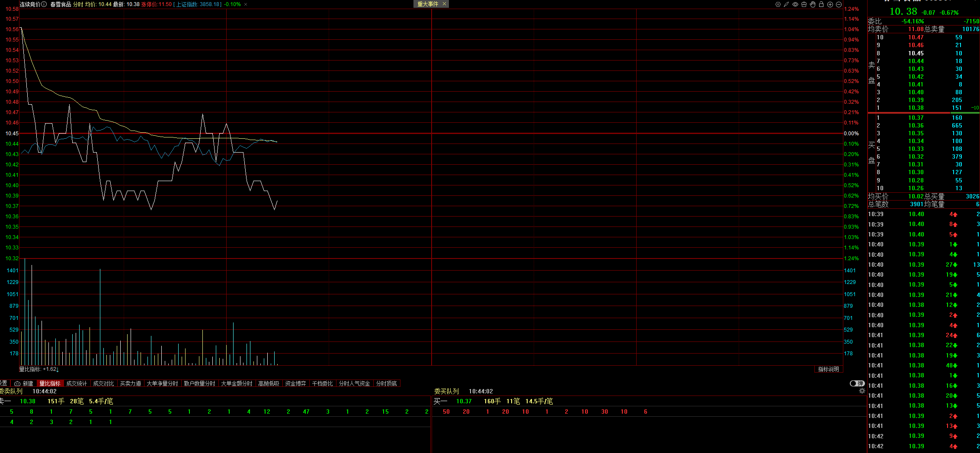Select the hand pan tool icon
980x453 pixels.
click(813, 4)
